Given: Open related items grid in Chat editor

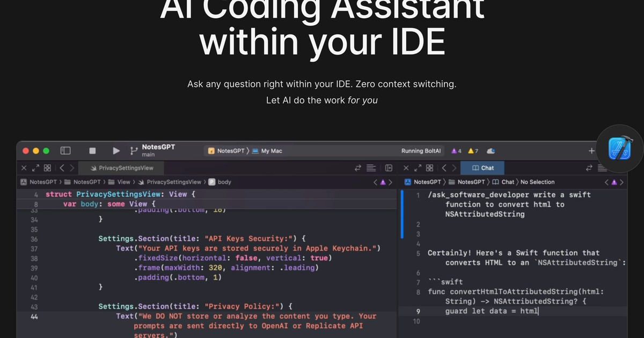Looking at the screenshot, I should pyautogui.click(x=429, y=168).
